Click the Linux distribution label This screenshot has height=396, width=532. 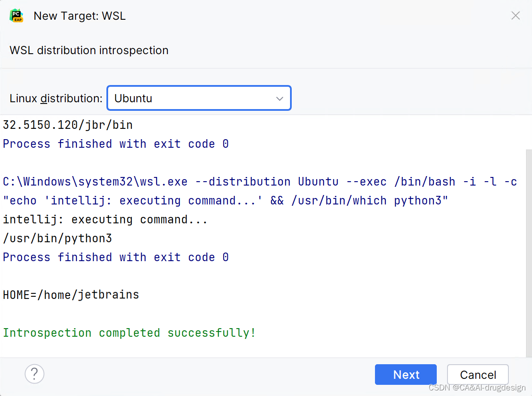point(56,98)
